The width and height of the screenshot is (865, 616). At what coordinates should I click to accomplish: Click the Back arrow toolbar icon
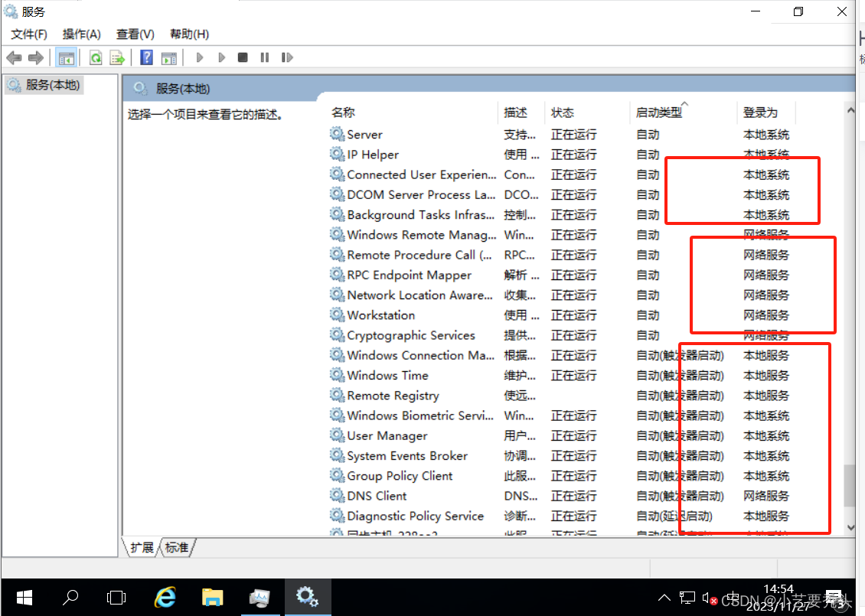click(14, 57)
